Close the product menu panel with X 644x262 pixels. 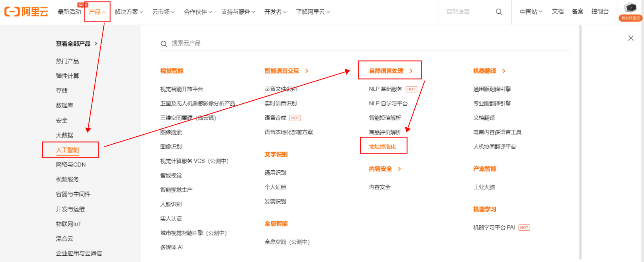(631, 38)
